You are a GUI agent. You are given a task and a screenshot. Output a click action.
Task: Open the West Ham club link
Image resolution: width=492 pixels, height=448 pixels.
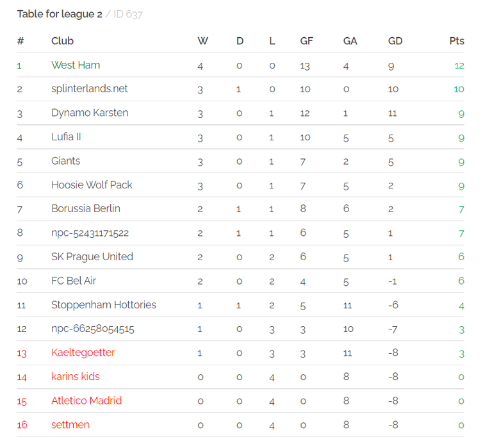(x=76, y=65)
